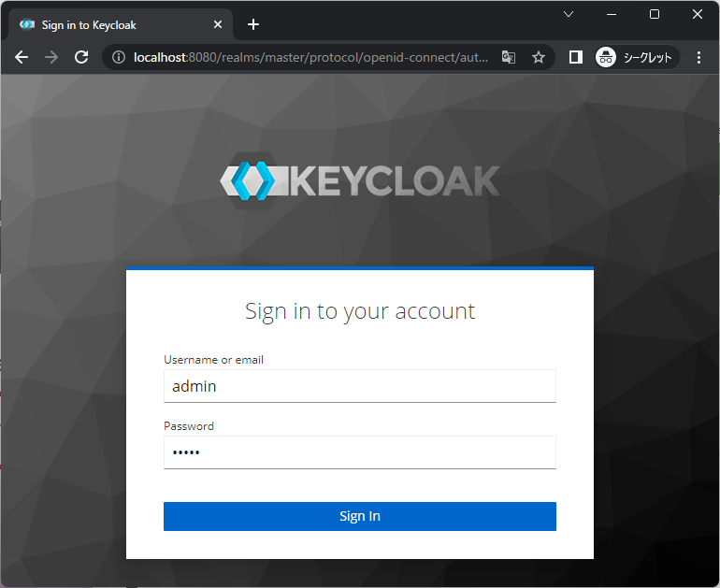Go back to the previous page
The image size is (720, 588).
pos(22,57)
